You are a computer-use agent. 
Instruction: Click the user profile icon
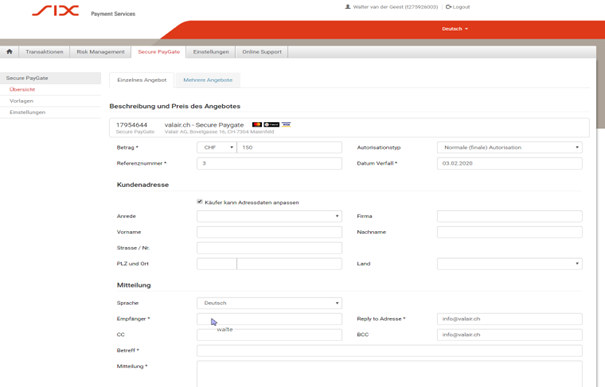point(347,7)
